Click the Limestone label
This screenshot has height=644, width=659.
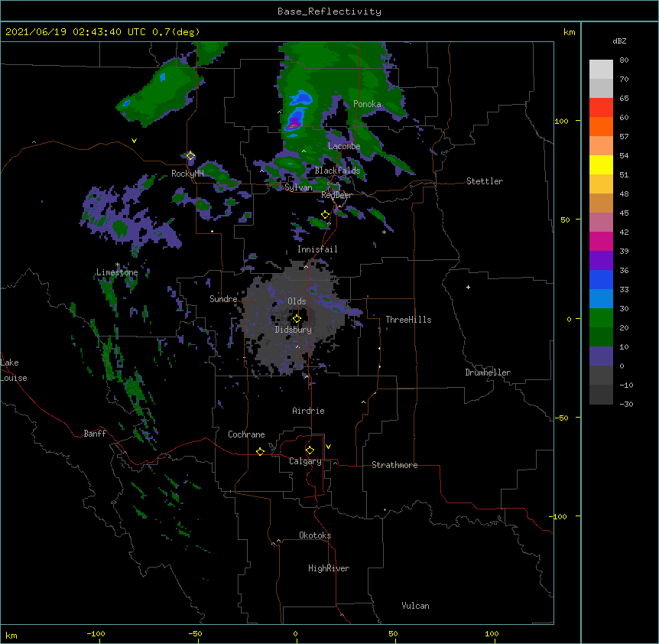pos(117,272)
